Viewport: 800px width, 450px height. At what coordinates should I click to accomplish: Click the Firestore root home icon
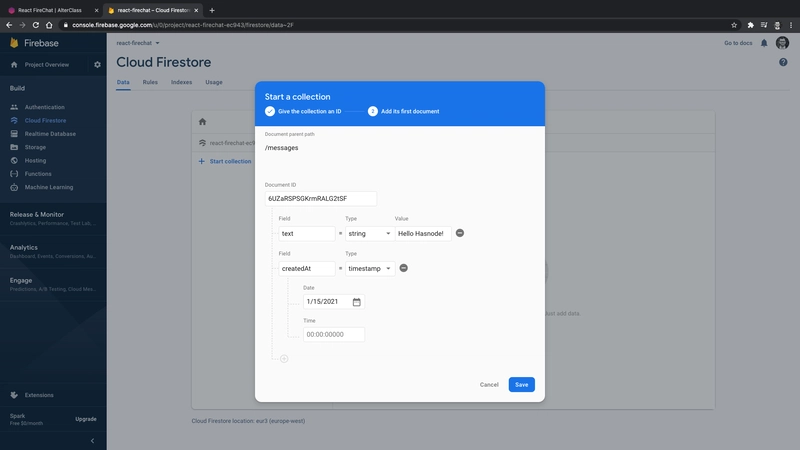pyautogui.click(x=203, y=121)
